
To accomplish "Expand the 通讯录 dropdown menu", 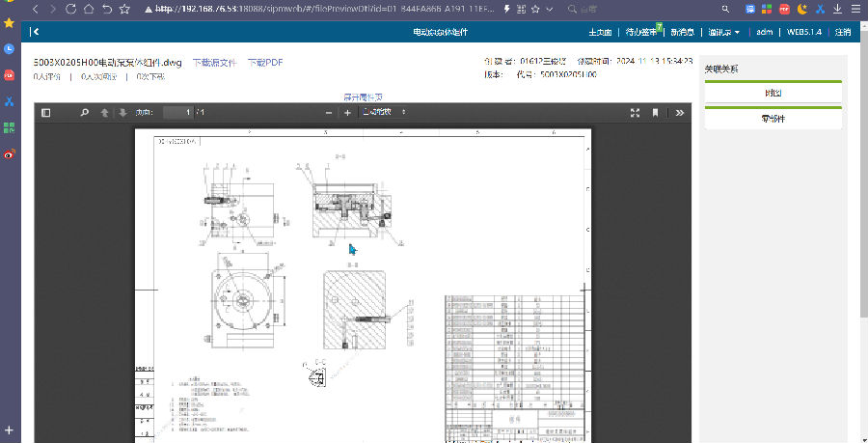I will [x=723, y=32].
